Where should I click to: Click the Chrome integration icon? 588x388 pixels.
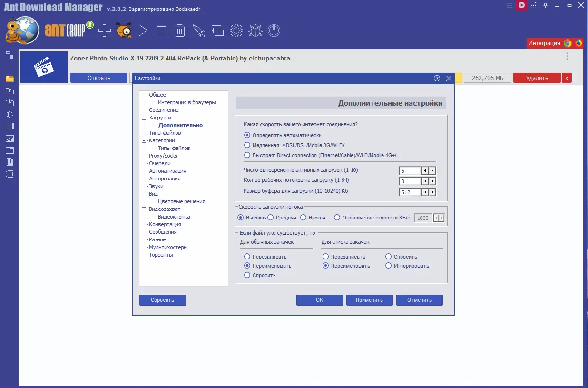568,43
